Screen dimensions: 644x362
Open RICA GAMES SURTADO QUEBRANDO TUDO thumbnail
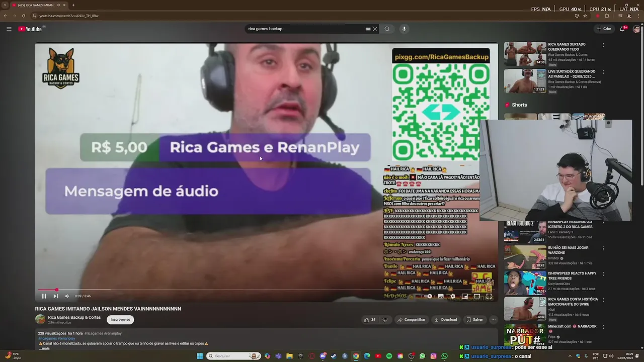[x=525, y=54]
